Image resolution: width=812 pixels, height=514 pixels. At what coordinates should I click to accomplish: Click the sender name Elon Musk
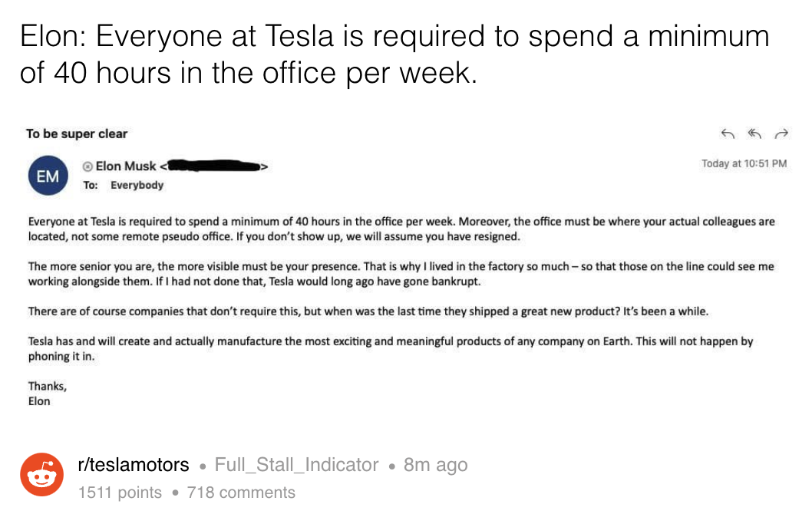click(126, 166)
